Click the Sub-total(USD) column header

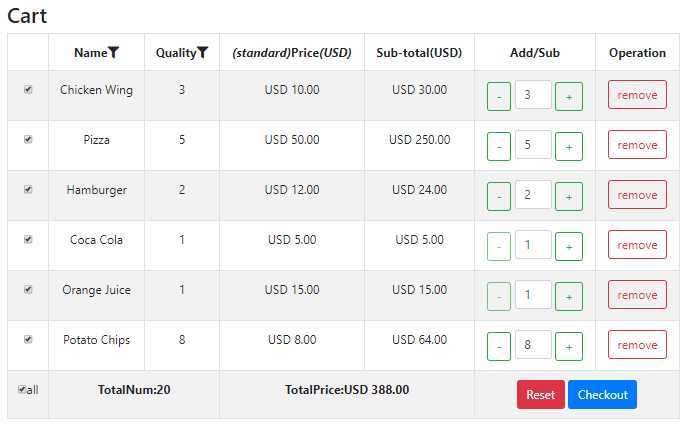pyautogui.click(x=419, y=53)
